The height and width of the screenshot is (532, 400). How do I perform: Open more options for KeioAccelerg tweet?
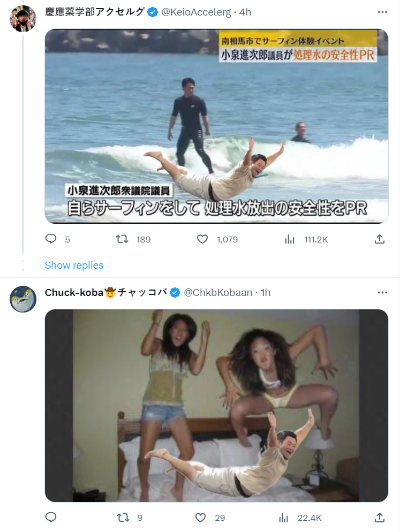382,12
